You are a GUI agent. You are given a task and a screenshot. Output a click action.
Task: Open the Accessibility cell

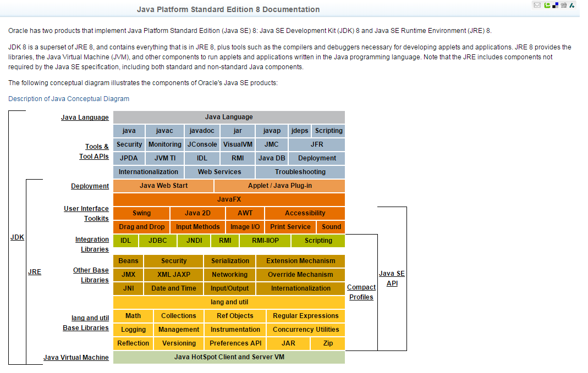[305, 213]
